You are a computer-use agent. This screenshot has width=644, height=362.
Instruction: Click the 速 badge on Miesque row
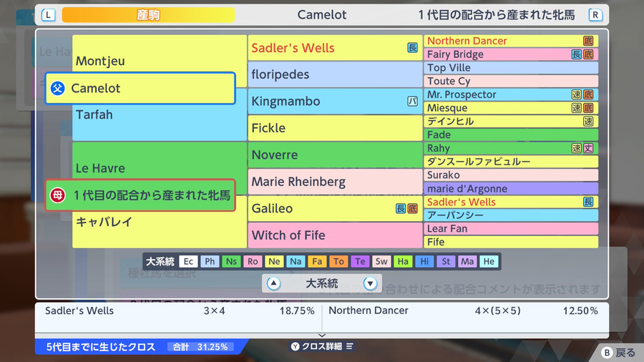[x=577, y=108]
